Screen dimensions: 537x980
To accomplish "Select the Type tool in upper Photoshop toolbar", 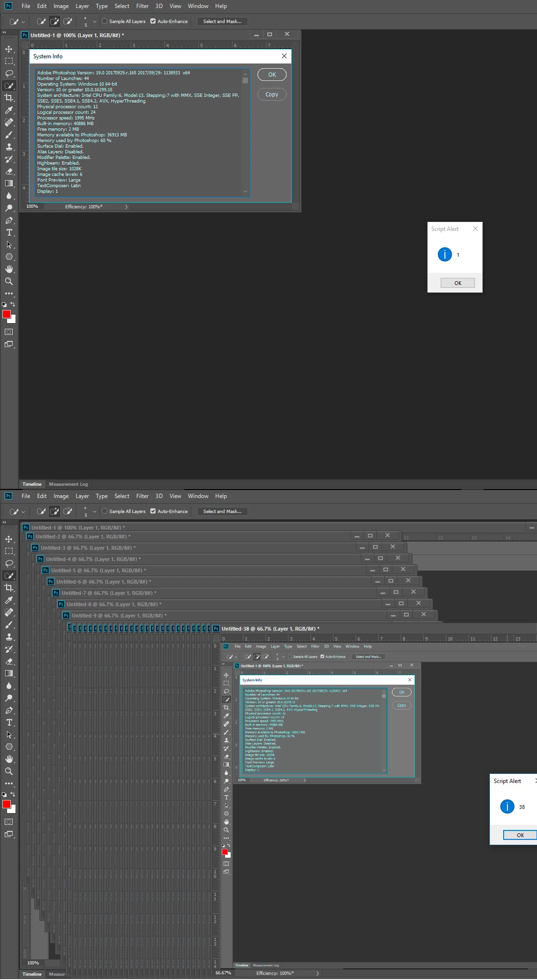I will (x=9, y=232).
